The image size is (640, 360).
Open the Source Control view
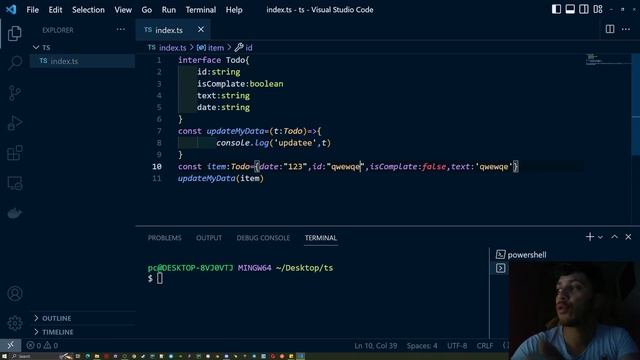click(x=15, y=93)
